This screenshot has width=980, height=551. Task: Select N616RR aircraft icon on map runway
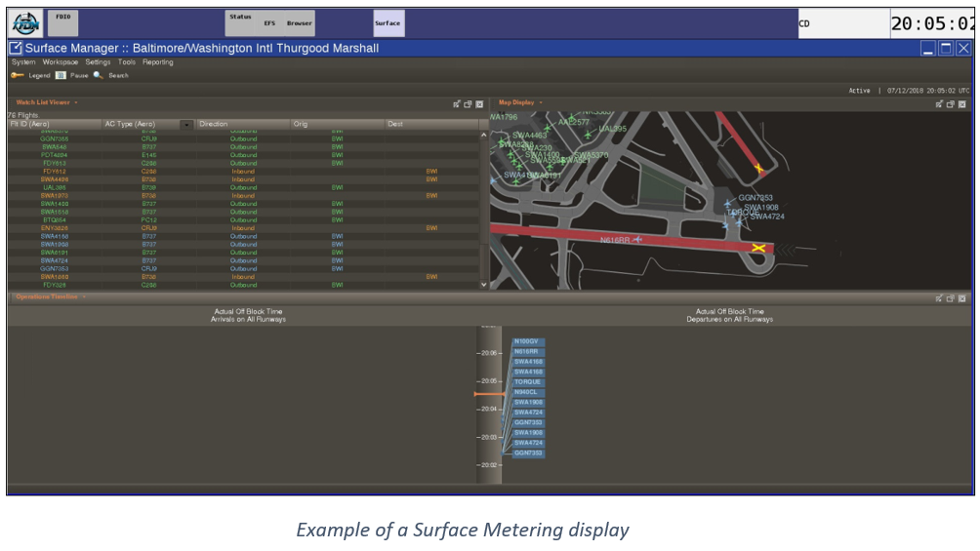(x=637, y=239)
